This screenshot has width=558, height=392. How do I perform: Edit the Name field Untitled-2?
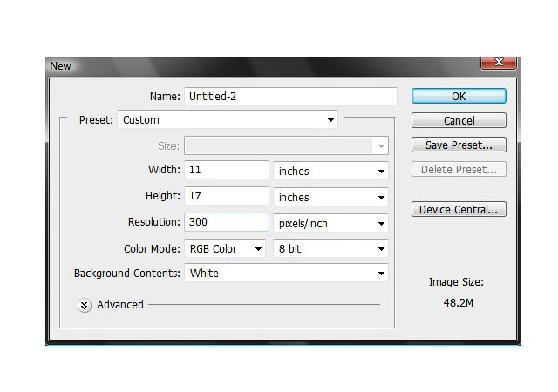point(290,97)
